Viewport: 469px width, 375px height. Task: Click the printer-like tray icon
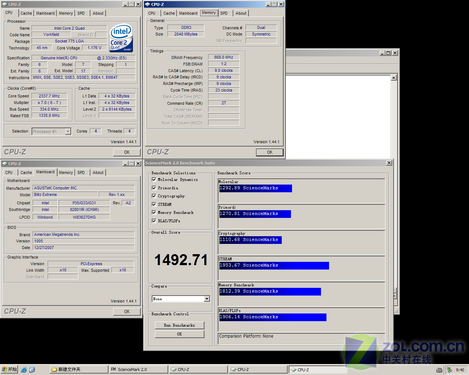click(439, 370)
